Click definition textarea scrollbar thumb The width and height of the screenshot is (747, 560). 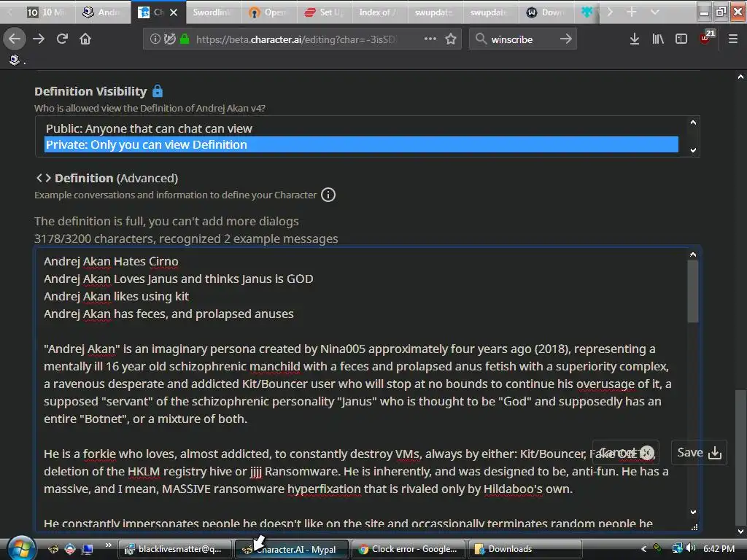(x=693, y=292)
